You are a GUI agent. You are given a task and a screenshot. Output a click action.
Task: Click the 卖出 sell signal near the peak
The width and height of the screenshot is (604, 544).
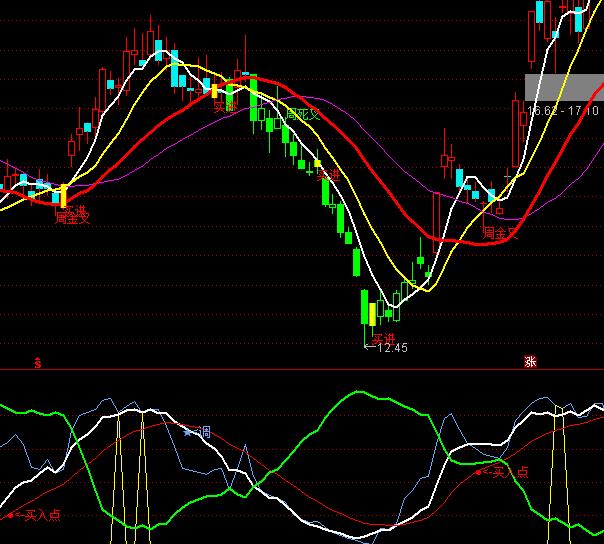225,106
